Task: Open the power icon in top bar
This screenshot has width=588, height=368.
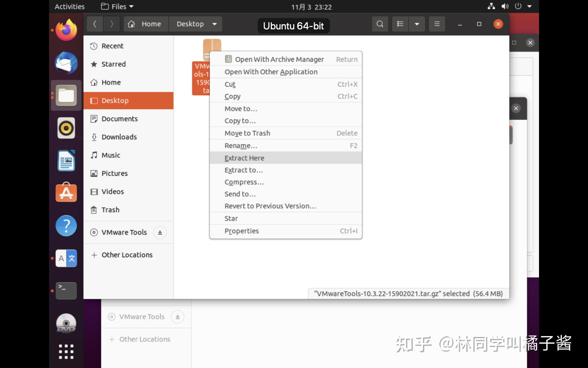Action: click(x=518, y=6)
